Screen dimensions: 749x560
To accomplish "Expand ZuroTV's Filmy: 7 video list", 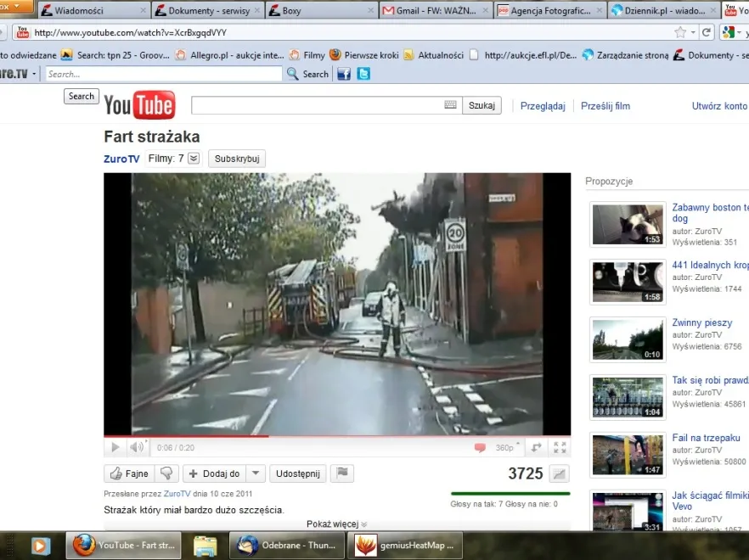I will pyautogui.click(x=194, y=159).
